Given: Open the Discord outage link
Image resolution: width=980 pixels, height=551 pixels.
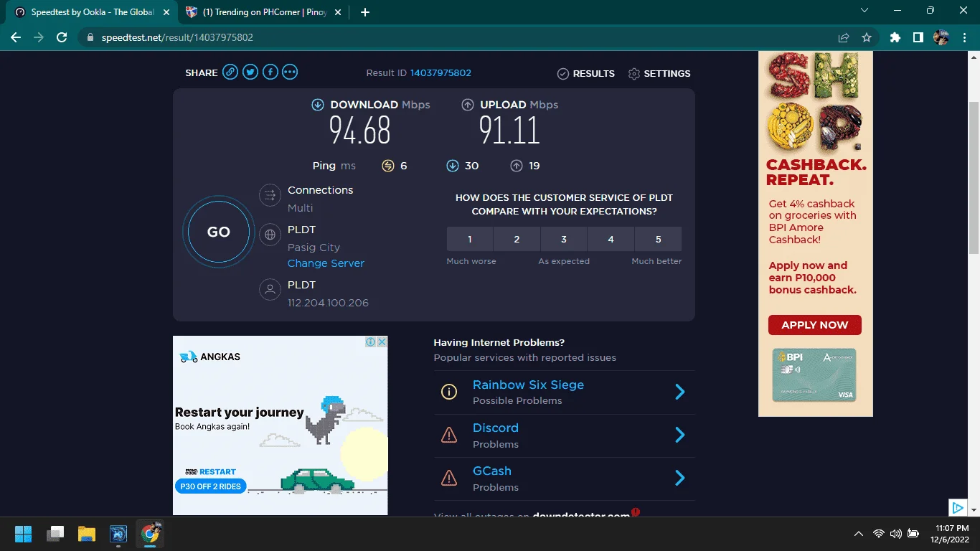Looking at the screenshot, I should [x=495, y=428].
